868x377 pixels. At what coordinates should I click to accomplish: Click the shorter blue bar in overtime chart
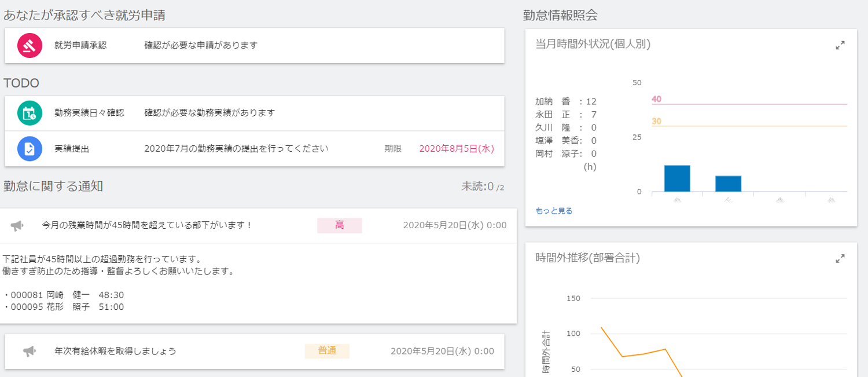point(728,184)
